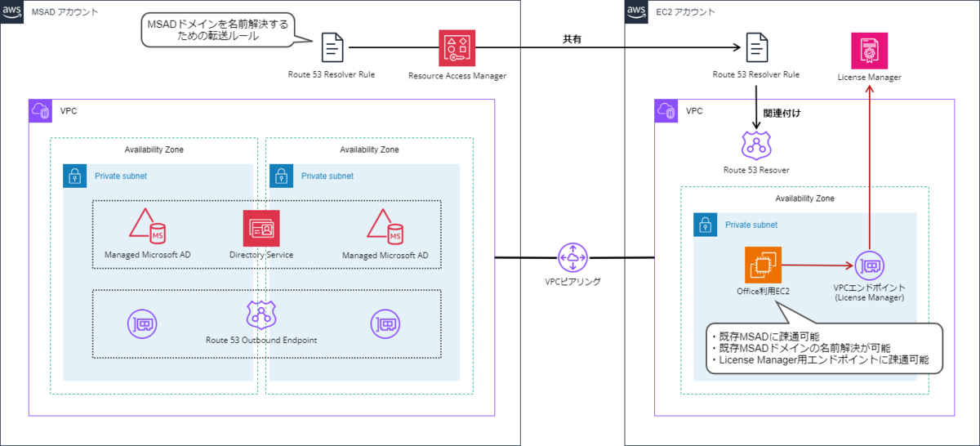Select the "Route 53 Outbound Endpoint" label
This screenshot has height=446, width=980.
click(261, 340)
